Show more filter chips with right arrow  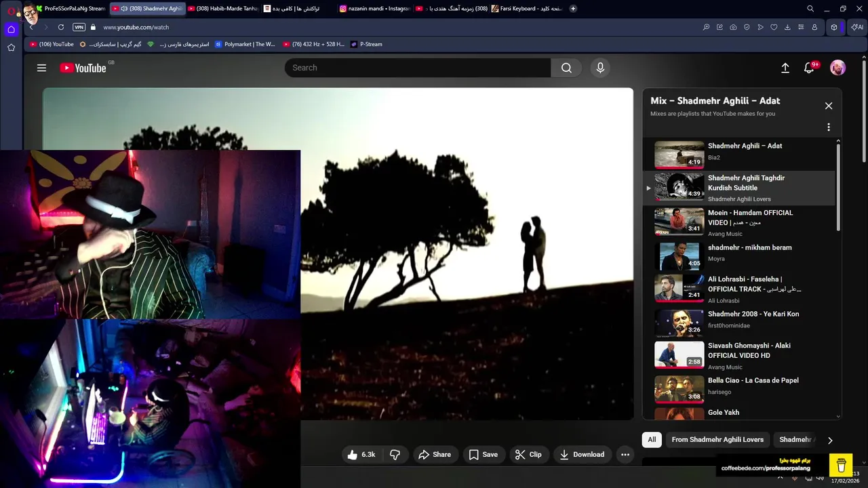click(x=829, y=441)
